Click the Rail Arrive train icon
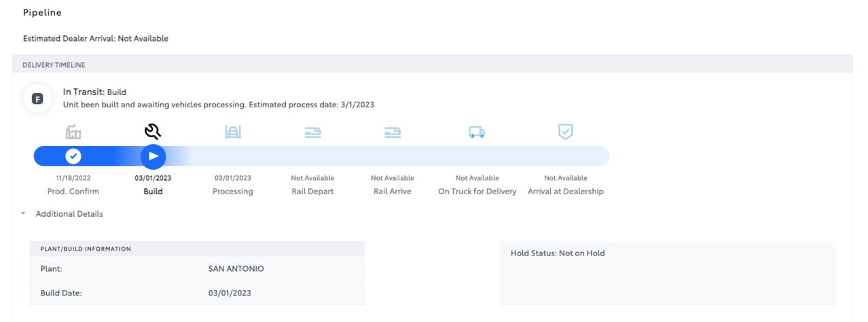Image resolution: width=868 pixels, height=322 pixels. pos(393,132)
